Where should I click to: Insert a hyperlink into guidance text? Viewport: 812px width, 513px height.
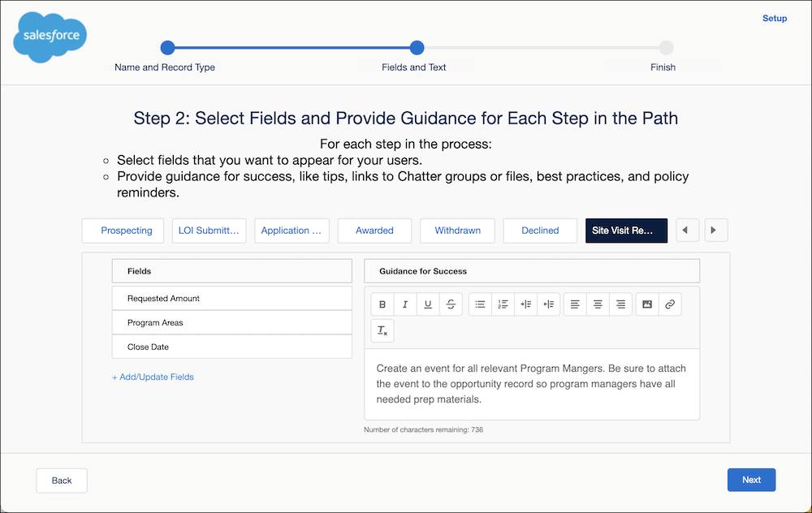pyautogui.click(x=669, y=304)
